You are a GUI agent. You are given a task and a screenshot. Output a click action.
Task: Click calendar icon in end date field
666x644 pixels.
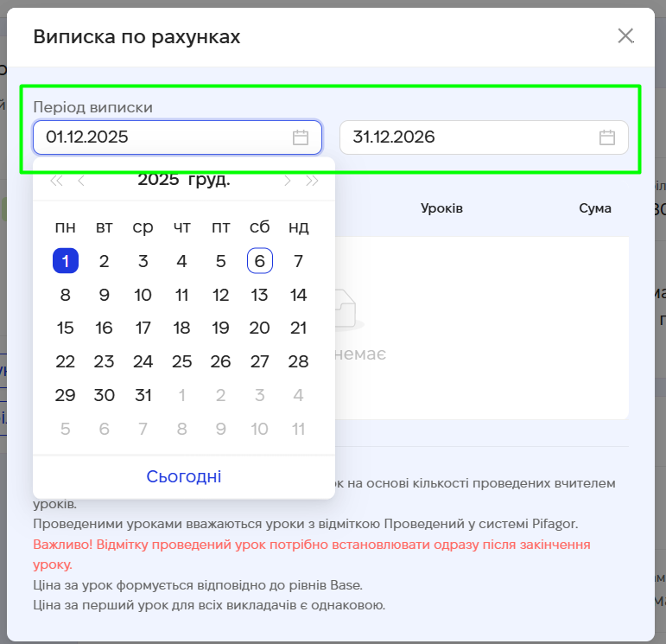click(x=607, y=137)
